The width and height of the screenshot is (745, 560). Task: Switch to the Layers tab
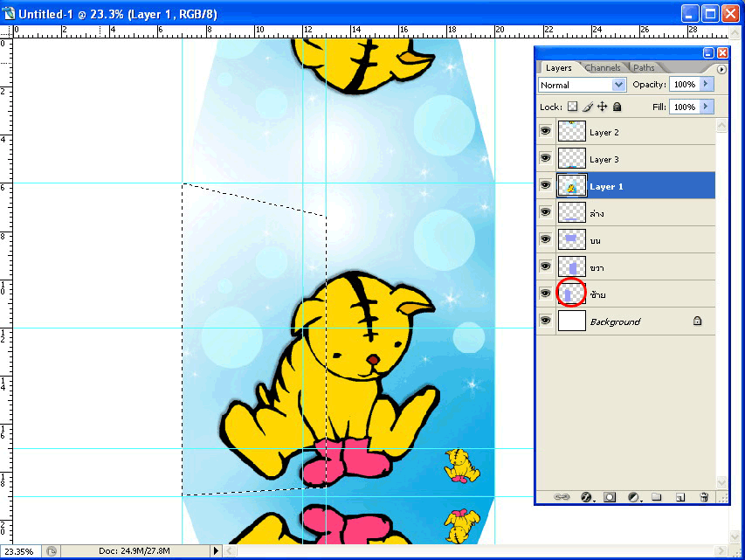click(x=558, y=67)
